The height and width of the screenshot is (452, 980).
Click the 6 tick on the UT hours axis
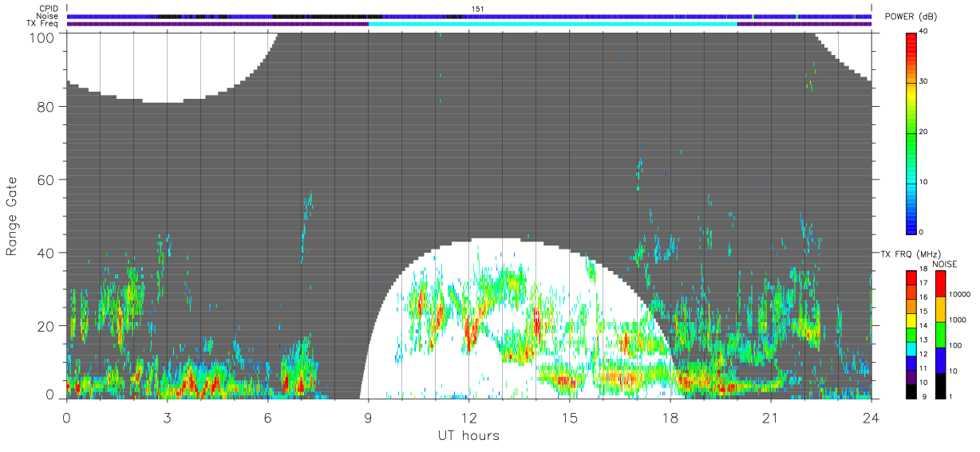tap(267, 417)
